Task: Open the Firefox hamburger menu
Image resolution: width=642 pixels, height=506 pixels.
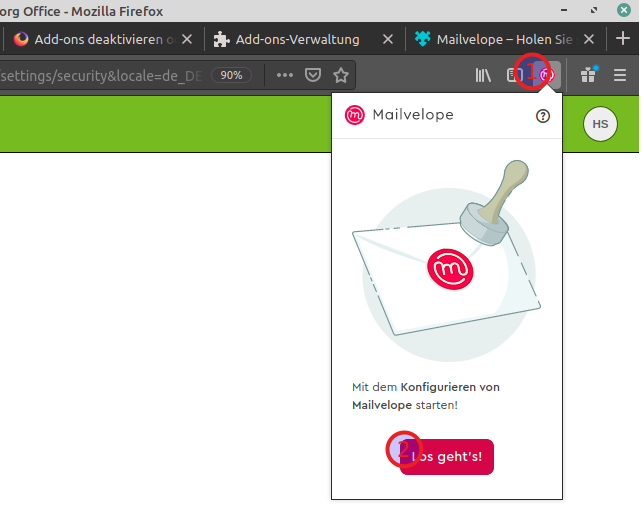Action: (620, 75)
